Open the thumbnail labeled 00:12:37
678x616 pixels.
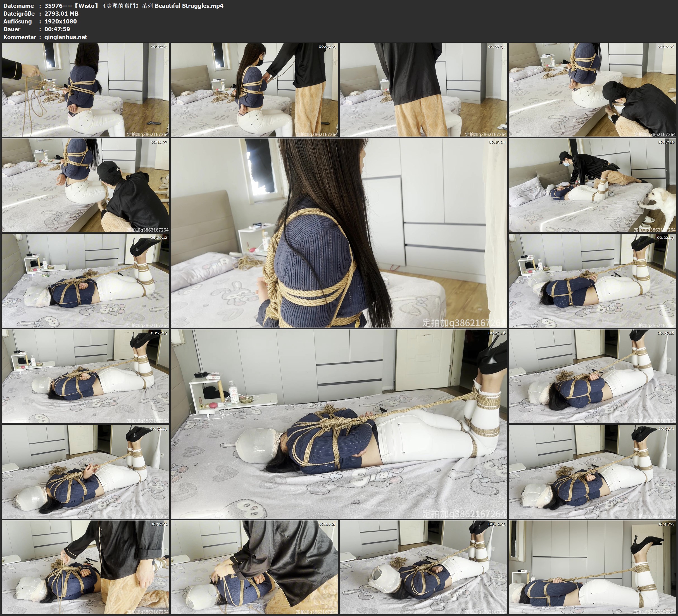click(x=85, y=185)
